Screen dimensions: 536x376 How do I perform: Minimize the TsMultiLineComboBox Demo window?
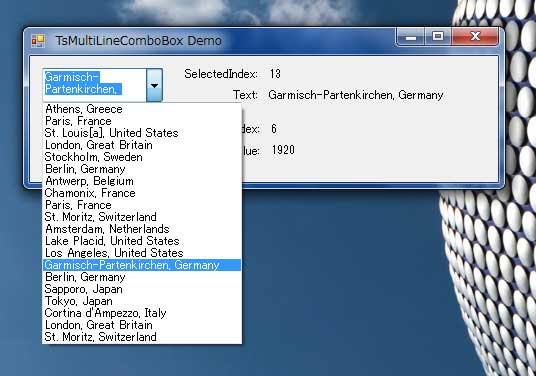click(411, 37)
